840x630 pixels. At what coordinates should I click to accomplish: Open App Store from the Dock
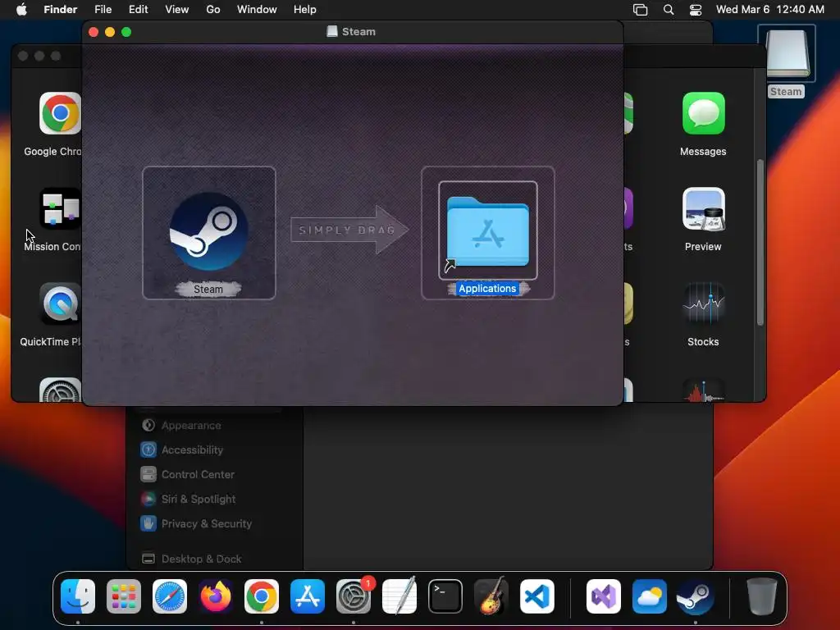click(x=308, y=596)
